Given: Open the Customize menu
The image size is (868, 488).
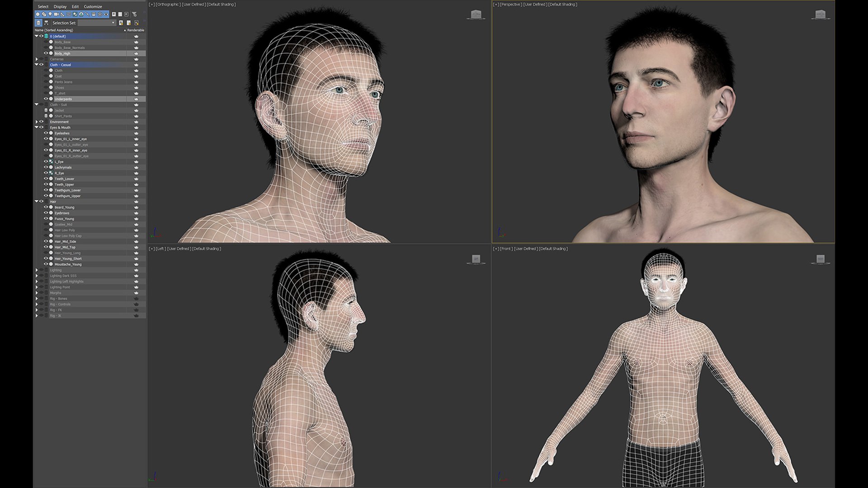Looking at the screenshot, I should [93, 6].
